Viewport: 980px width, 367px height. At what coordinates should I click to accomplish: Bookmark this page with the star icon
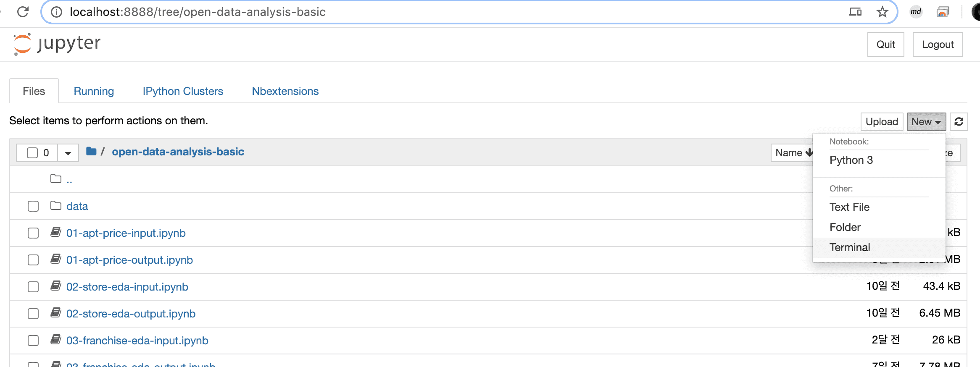point(882,12)
